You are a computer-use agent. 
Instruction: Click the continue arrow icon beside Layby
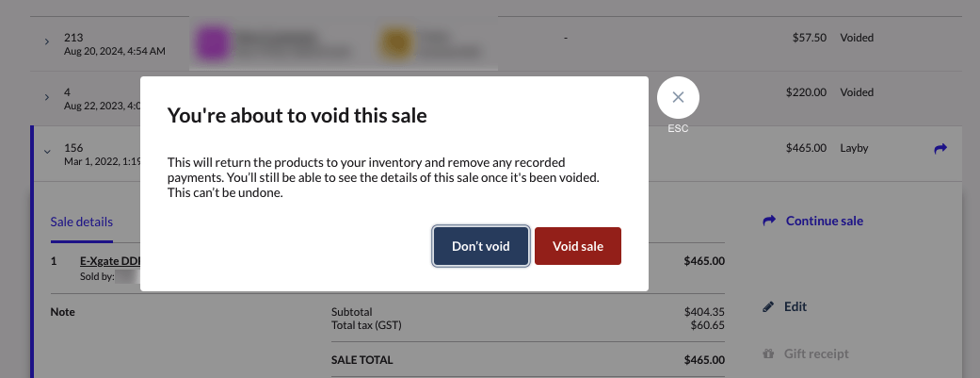click(940, 149)
